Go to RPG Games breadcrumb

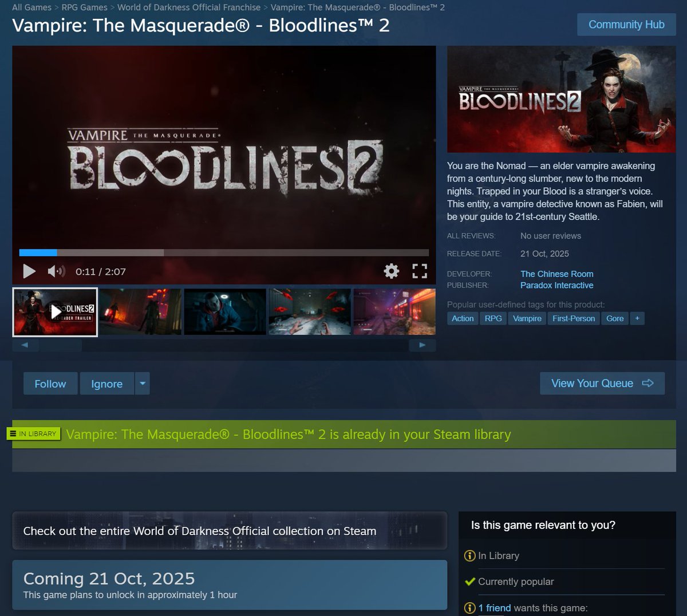[x=84, y=7]
